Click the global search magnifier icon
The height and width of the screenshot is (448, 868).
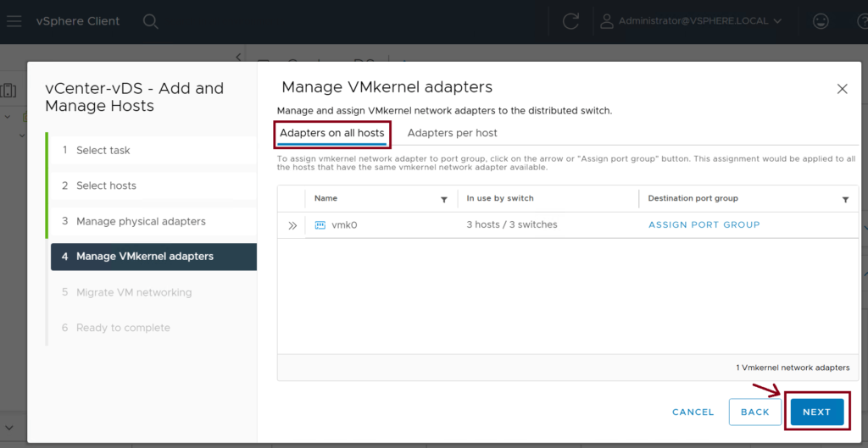pyautogui.click(x=151, y=21)
